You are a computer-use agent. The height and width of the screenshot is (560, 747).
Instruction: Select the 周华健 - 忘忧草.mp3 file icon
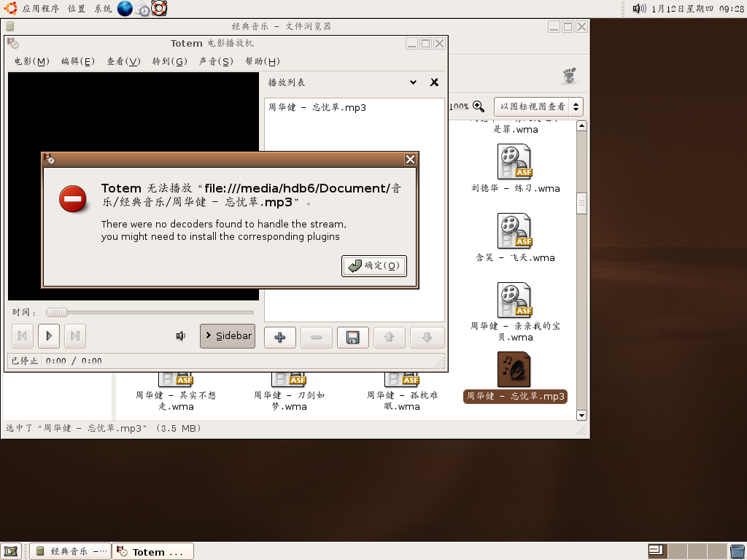pos(514,370)
